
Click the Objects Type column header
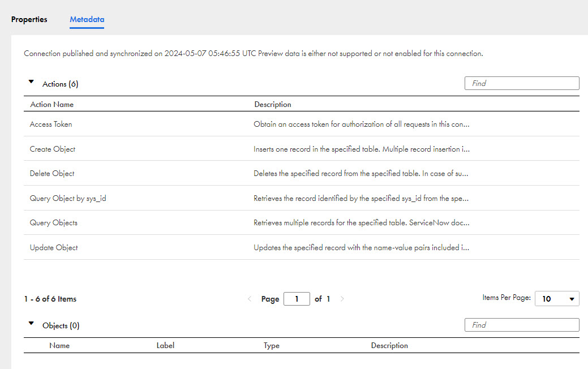point(272,345)
